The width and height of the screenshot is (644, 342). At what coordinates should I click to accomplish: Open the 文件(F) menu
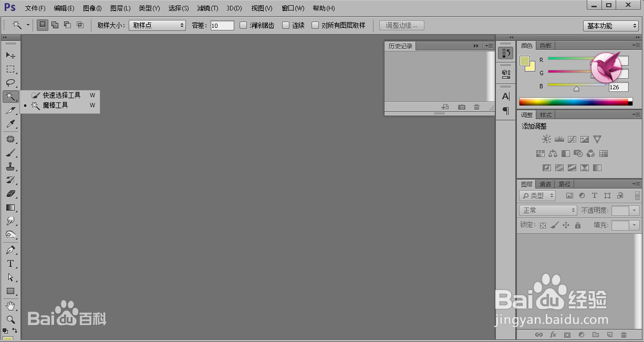pos(35,8)
